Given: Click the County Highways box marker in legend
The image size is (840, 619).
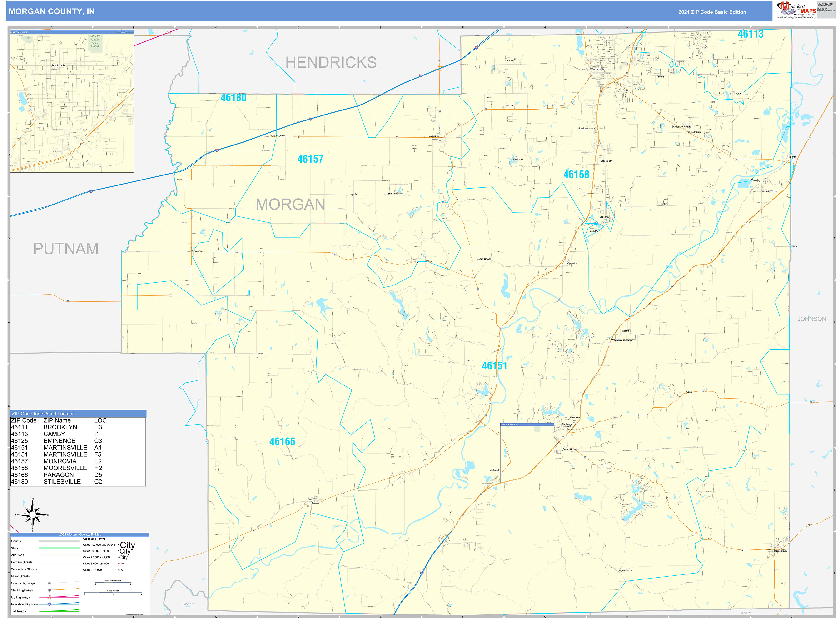Looking at the screenshot, I should tap(49, 583).
